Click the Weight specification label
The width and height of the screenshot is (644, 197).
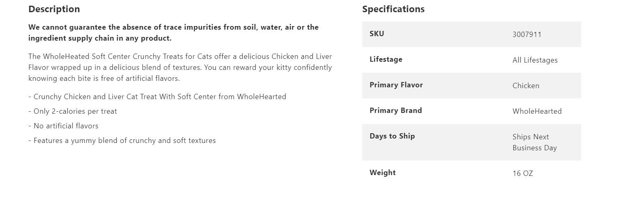tap(382, 173)
